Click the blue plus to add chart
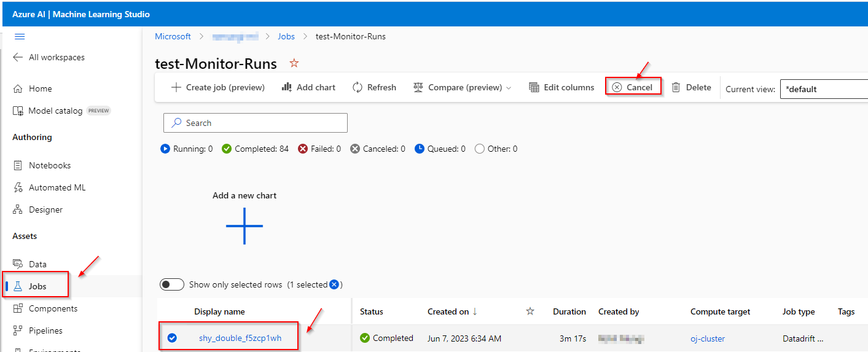The width and height of the screenshot is (868, 352). coord(244,225)
